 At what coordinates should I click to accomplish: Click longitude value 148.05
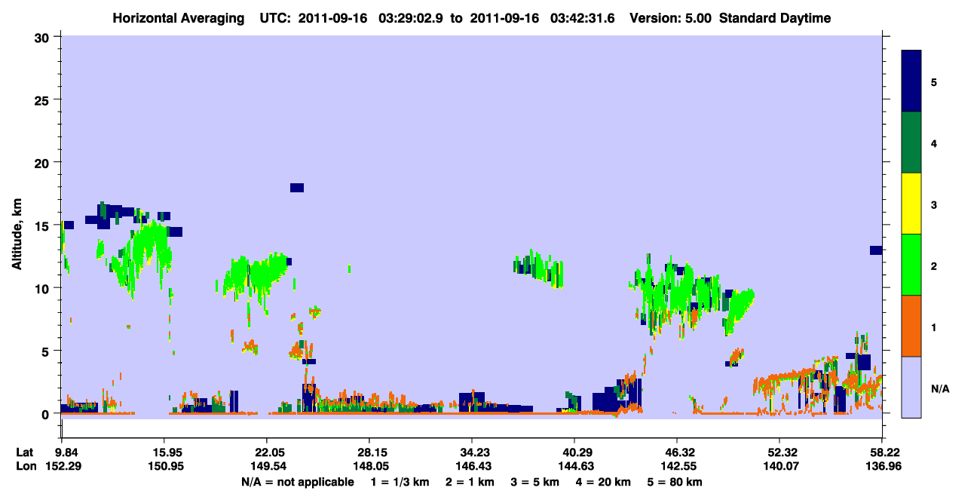[x=369, y=467]
